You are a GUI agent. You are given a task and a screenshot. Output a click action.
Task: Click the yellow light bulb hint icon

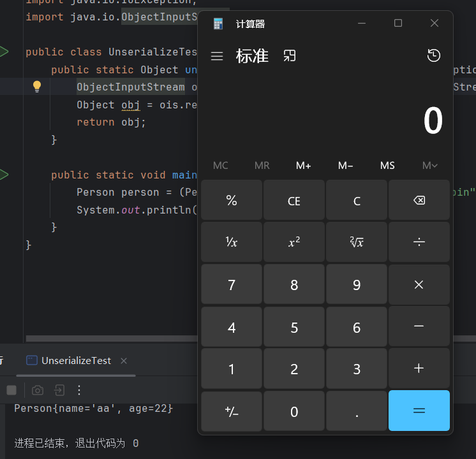click(x=37, y=87)
